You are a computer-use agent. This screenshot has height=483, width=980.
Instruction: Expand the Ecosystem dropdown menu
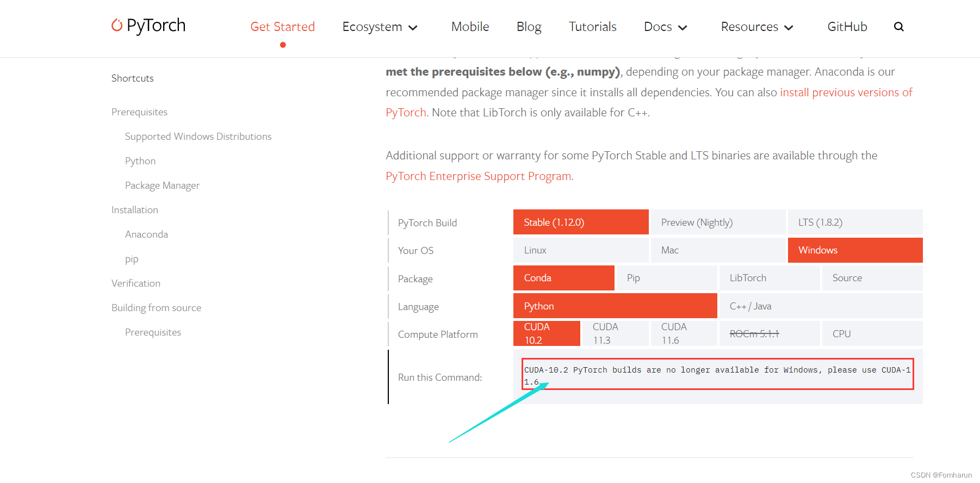coord(380,27)
